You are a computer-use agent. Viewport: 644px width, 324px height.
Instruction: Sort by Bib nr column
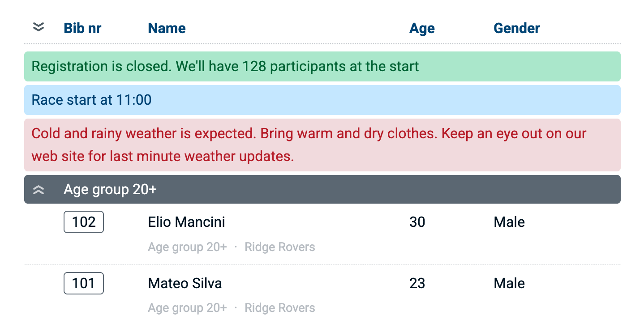(82, 28)
